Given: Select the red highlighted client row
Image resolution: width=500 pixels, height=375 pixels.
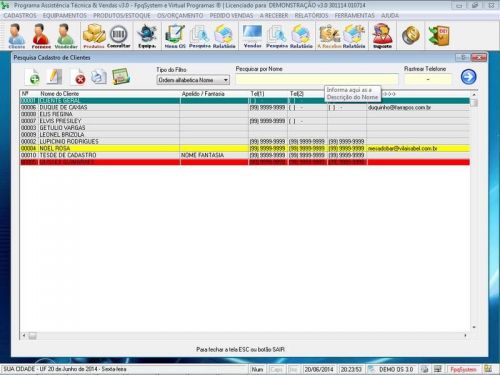Looking at the screenshot, I should [x=245, y=162].
